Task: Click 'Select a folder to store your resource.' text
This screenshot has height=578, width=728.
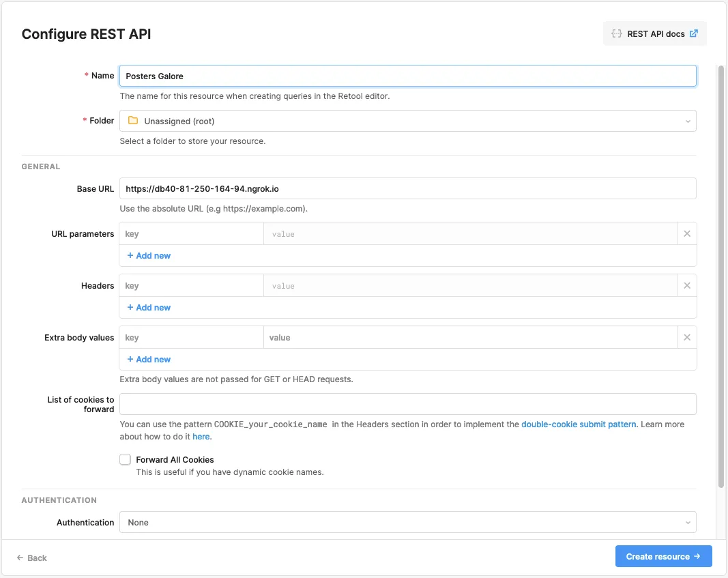Action: tap(192, 141)
